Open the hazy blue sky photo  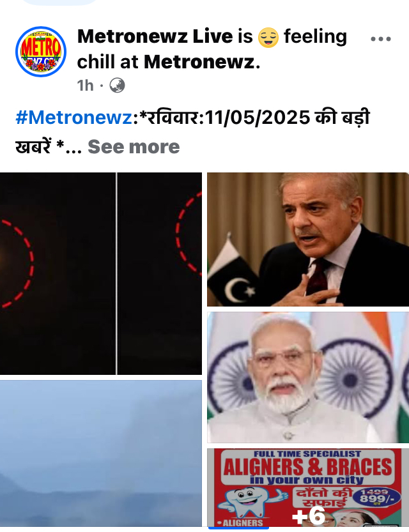coord(101,453)
